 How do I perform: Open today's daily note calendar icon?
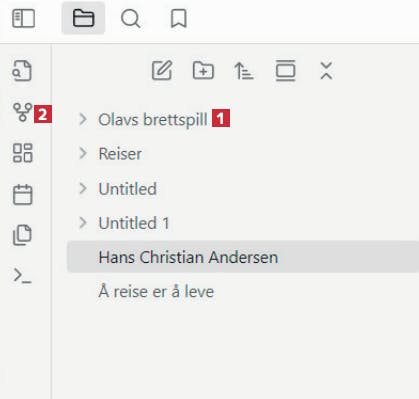[x=22, y=194]
